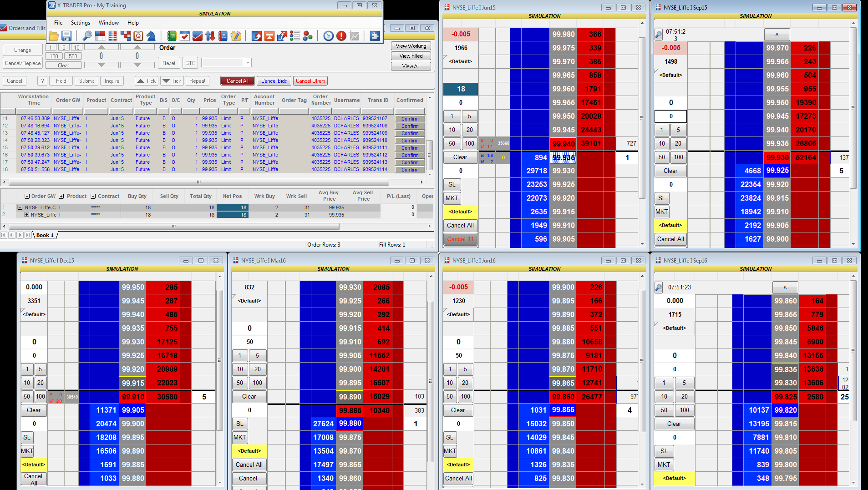Toggle SL in the Dec15 window
This screenshot has height=490, width=868.
[27, 437]
